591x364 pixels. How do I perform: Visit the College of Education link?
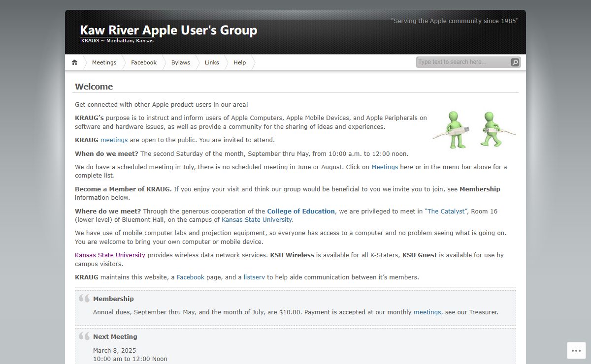301,212
